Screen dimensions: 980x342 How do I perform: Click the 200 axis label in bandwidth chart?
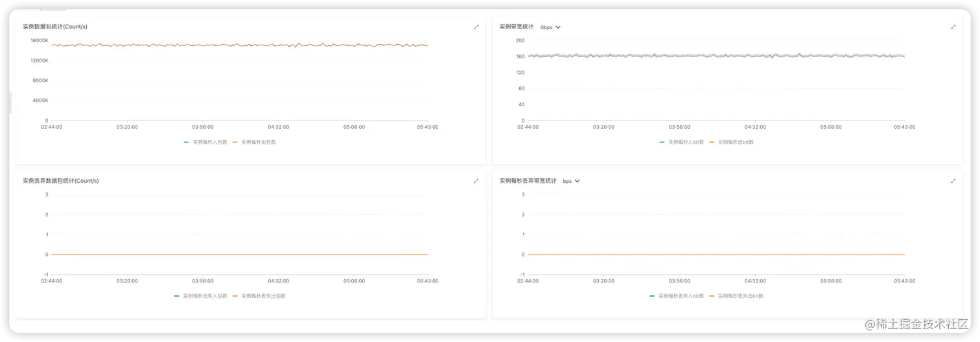(520, 40)
